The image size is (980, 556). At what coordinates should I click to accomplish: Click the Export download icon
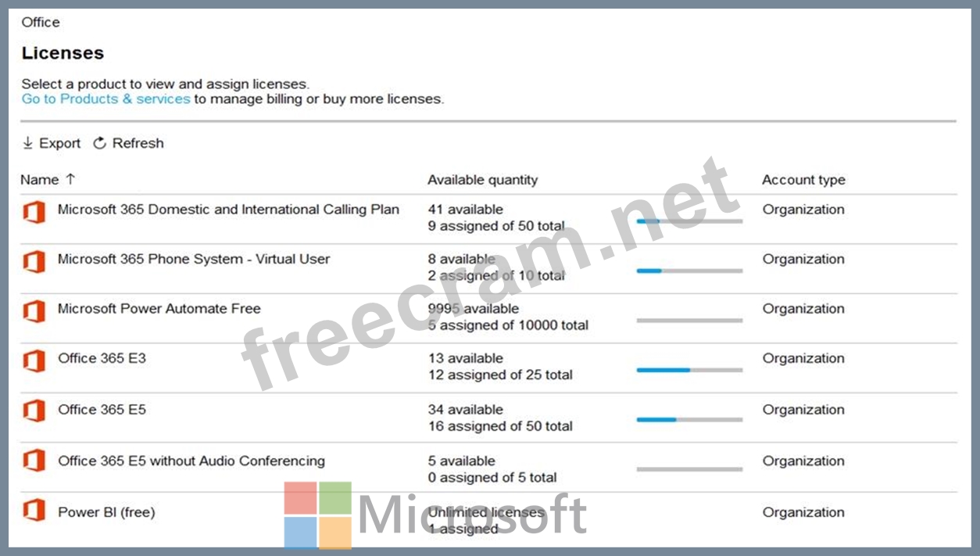[x=28, y=143]
